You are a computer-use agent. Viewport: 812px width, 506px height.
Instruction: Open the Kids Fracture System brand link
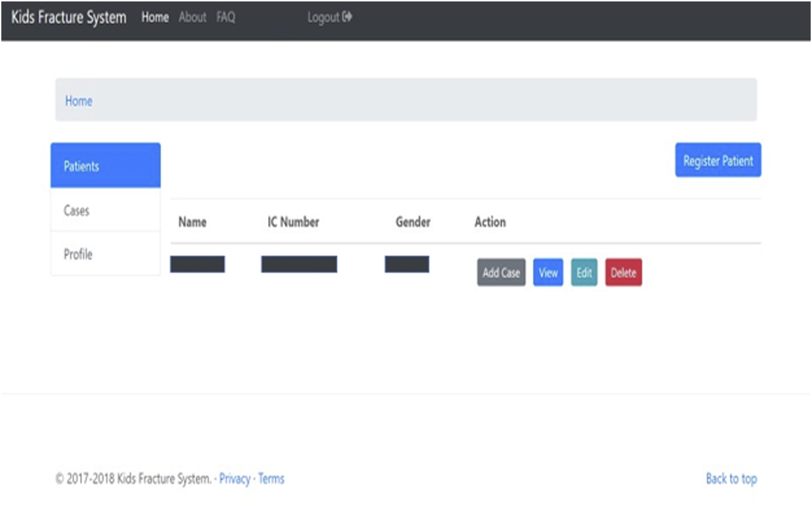69,18
